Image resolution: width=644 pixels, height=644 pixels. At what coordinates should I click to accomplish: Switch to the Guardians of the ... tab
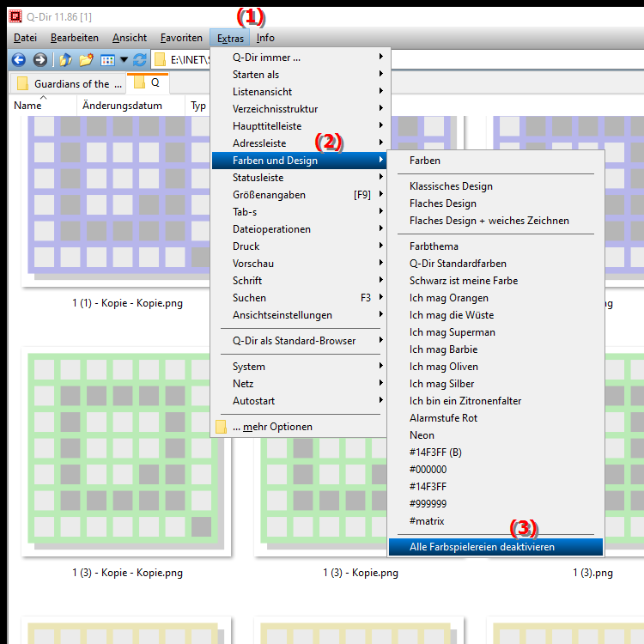click(x=67, y=84)
